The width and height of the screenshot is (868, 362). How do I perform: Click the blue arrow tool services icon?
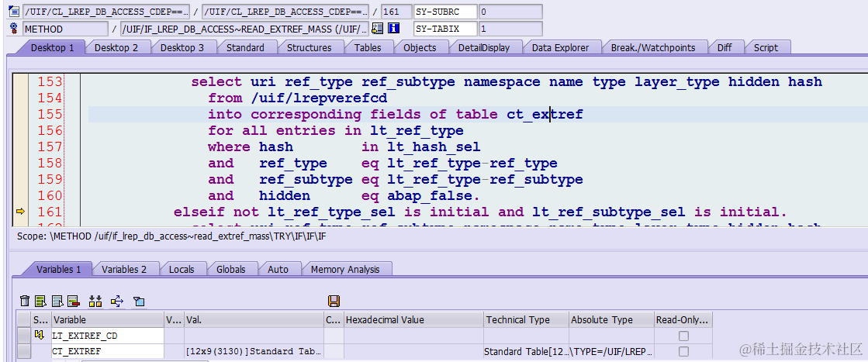click(x=117, y=301)
